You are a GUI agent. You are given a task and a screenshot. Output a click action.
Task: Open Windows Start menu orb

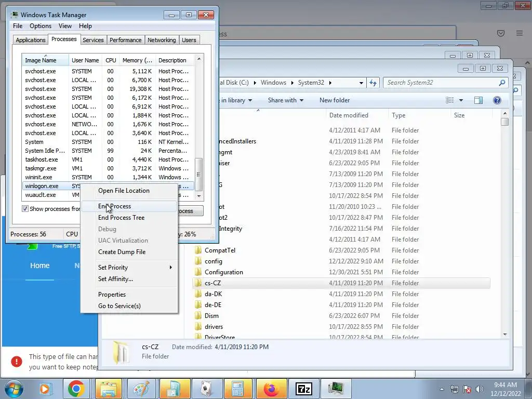[14, 389]
